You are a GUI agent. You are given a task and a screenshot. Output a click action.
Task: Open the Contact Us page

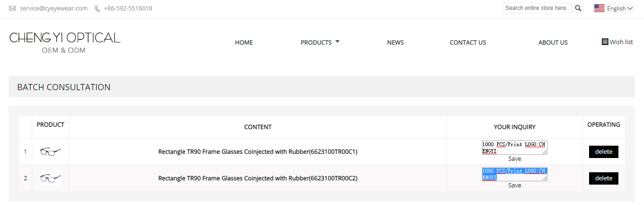[x=468, y=43]
